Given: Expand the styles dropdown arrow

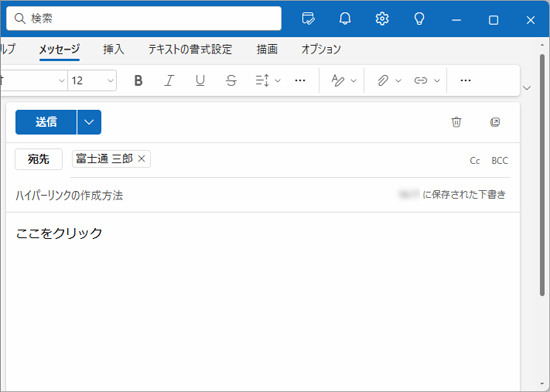Looking at the screenshot, I should [x=354, y=81].
